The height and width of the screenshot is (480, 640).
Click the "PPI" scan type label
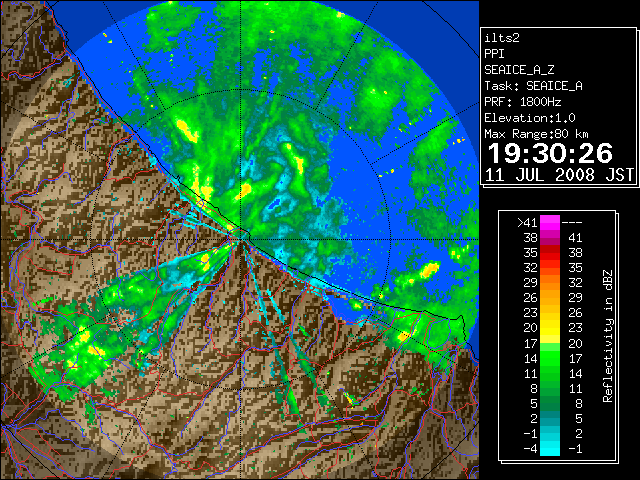(494, 54)
